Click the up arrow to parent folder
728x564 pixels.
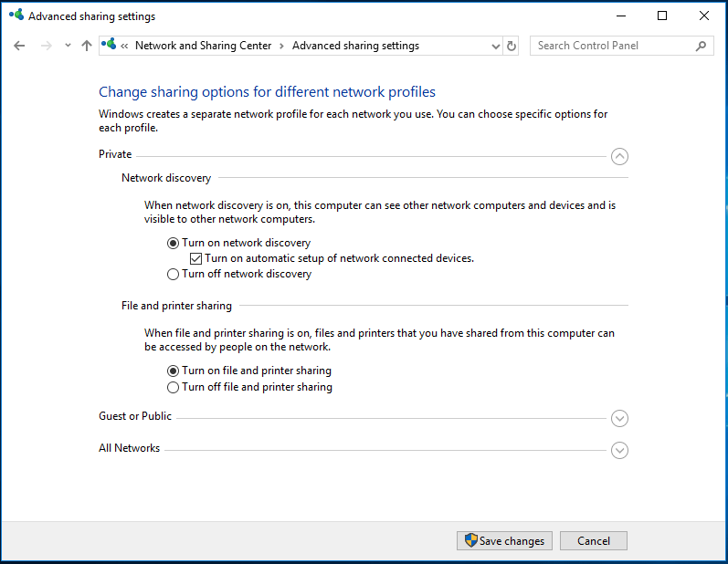pyautogui.click(x=87, y=46)
